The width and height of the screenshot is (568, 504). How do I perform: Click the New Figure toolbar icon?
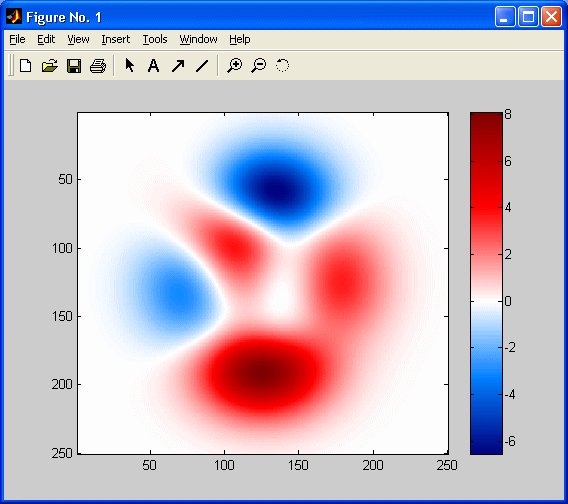tap(25, 66)
